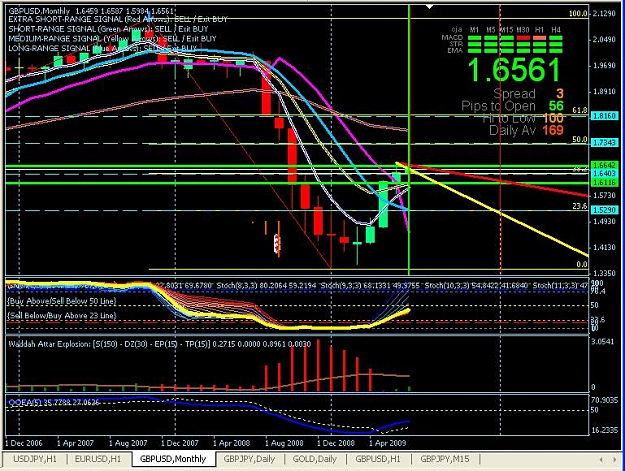Screen dimensions: 625x471
Task: Click the 1.8160 price label on axis
Action: pyautogui.click(x=604, y=116)
